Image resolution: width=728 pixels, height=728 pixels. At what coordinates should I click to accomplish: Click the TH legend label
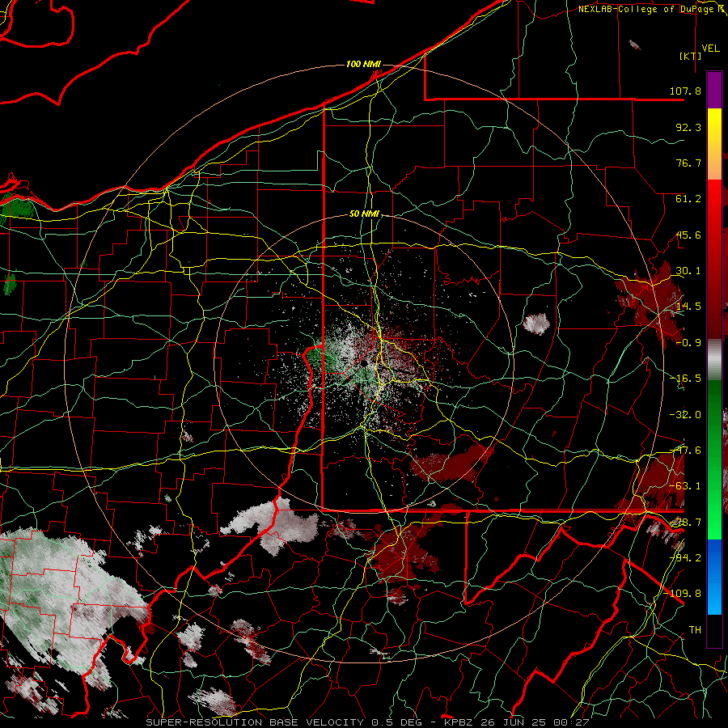[695, 629]
